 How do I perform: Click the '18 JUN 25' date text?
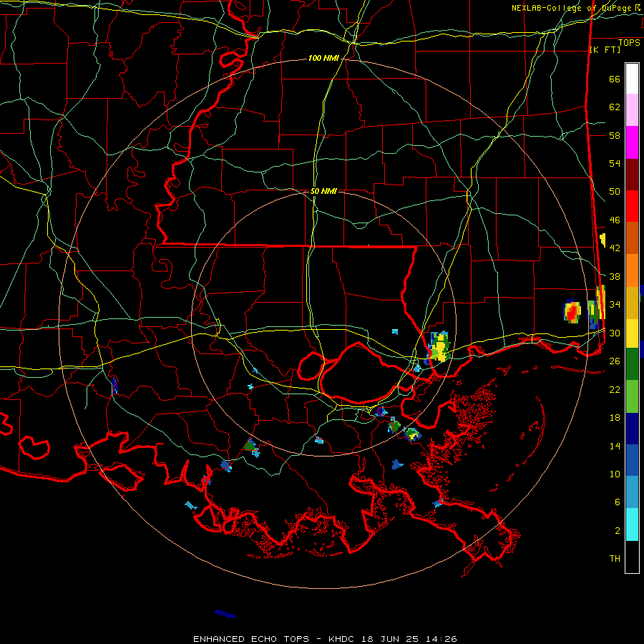(390, 639)
